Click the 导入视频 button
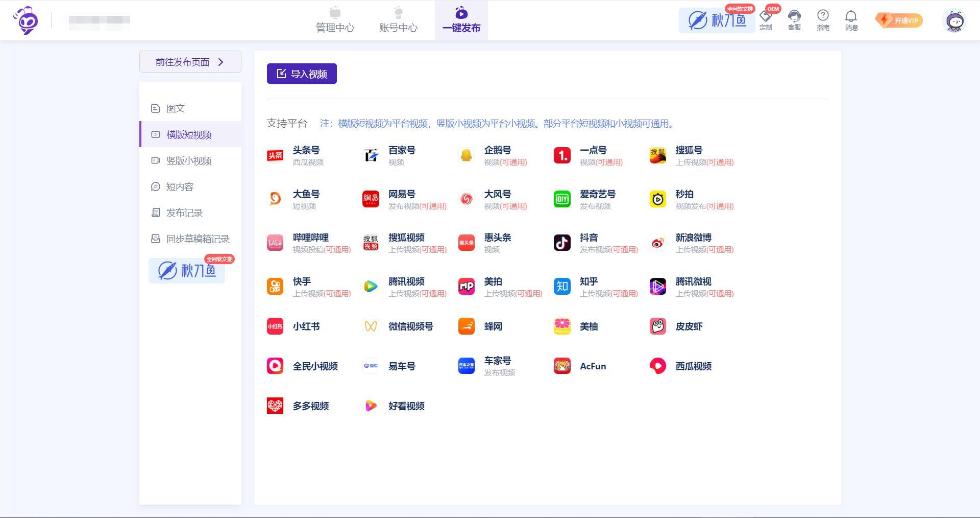980x518 pixels. (x=302, y=74)
